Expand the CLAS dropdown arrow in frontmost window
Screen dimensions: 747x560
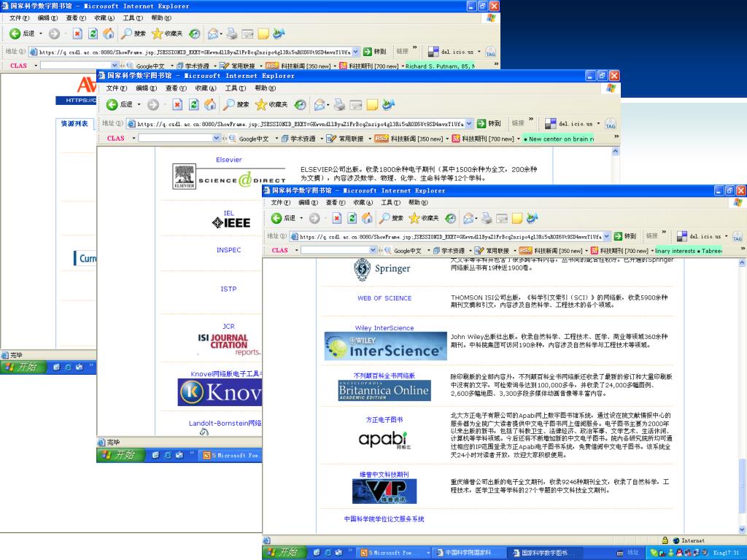pyautogui.click(x=296, y=250)
